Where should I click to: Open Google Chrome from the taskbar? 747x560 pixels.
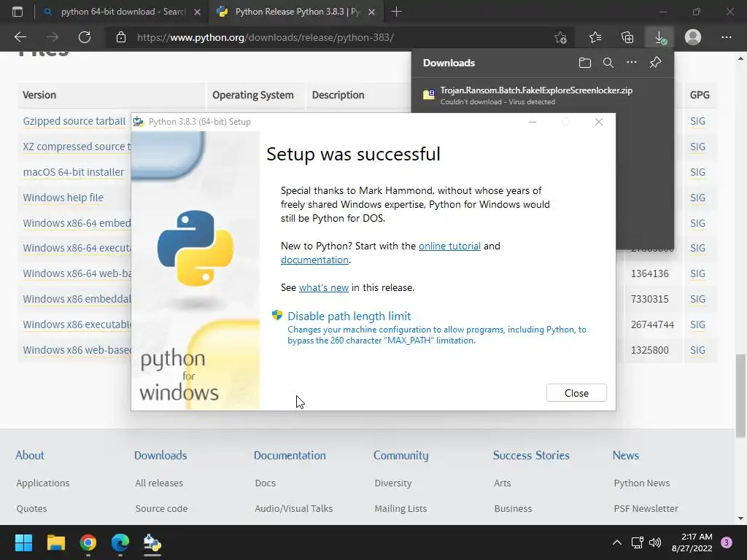(x=88, y=542)
